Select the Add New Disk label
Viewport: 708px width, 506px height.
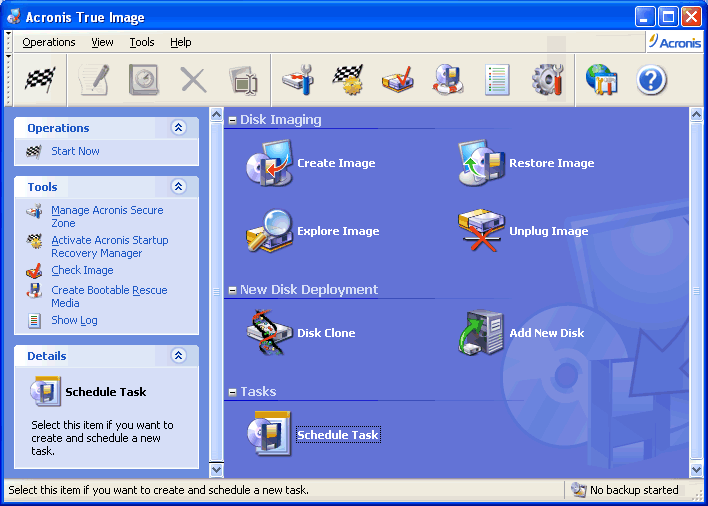point(547,333)
